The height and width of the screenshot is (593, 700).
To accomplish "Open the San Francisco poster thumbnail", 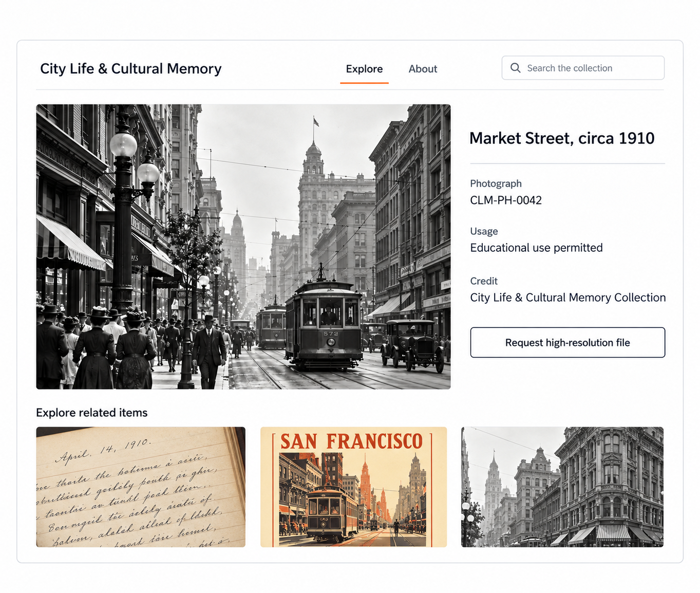I will point(353,487).
